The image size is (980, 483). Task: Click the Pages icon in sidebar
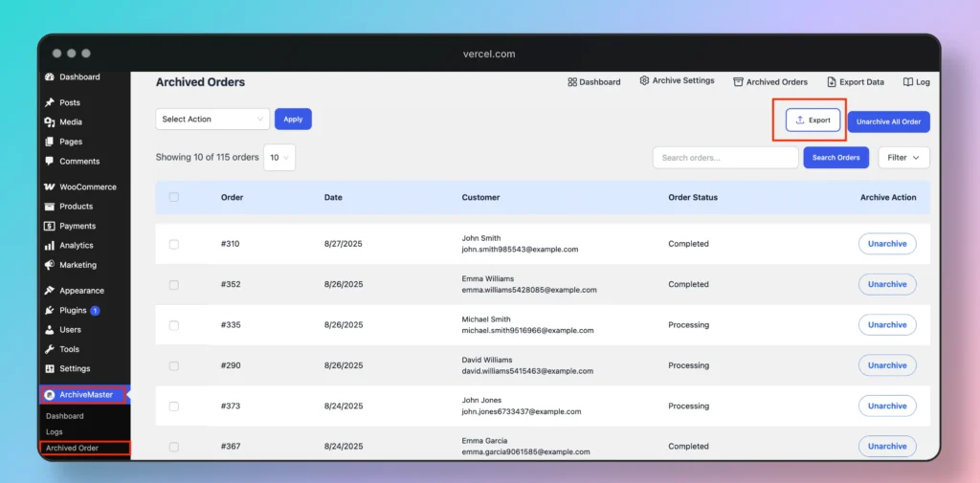[x=50, y=142]
